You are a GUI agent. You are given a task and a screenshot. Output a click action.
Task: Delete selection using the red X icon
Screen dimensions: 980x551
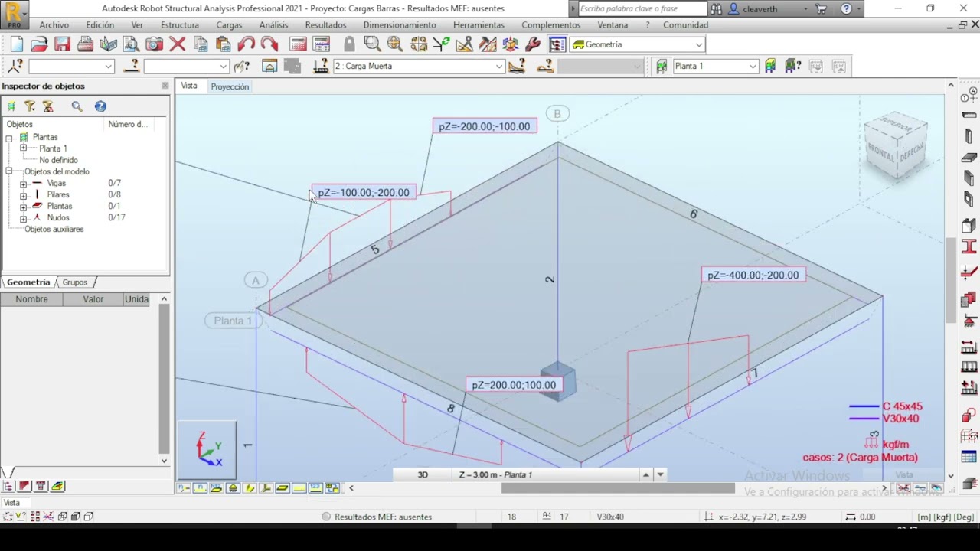[177, 44]
